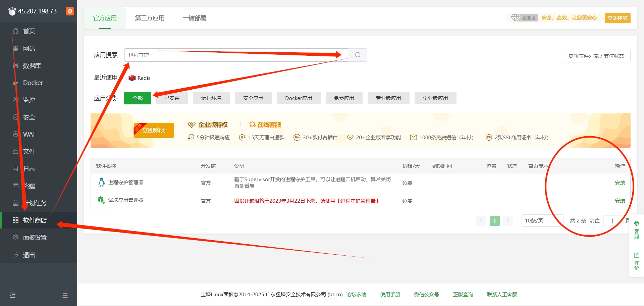
Task: Click page number 1 button
Action: (x=494, y=220)
